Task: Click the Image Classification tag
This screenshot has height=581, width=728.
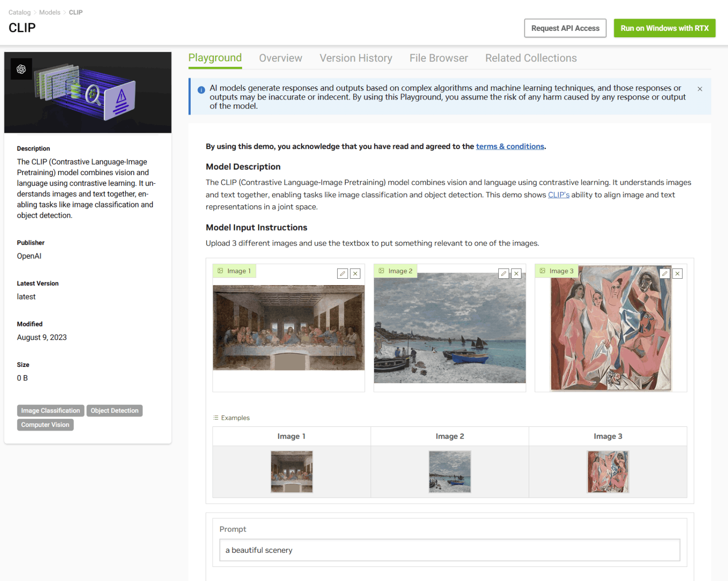Action: pyautogui.click(x=51, y=411)
